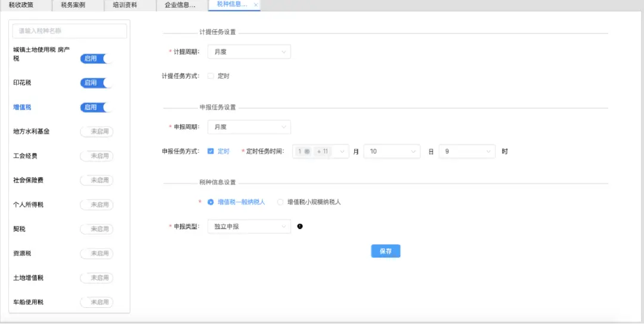Choose the 增值税一般纳税人 radio option

[x=210, y=202]
